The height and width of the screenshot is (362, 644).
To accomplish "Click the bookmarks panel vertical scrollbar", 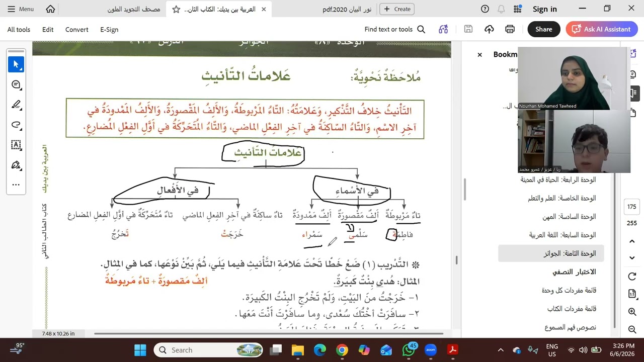I will coord(614,251).
